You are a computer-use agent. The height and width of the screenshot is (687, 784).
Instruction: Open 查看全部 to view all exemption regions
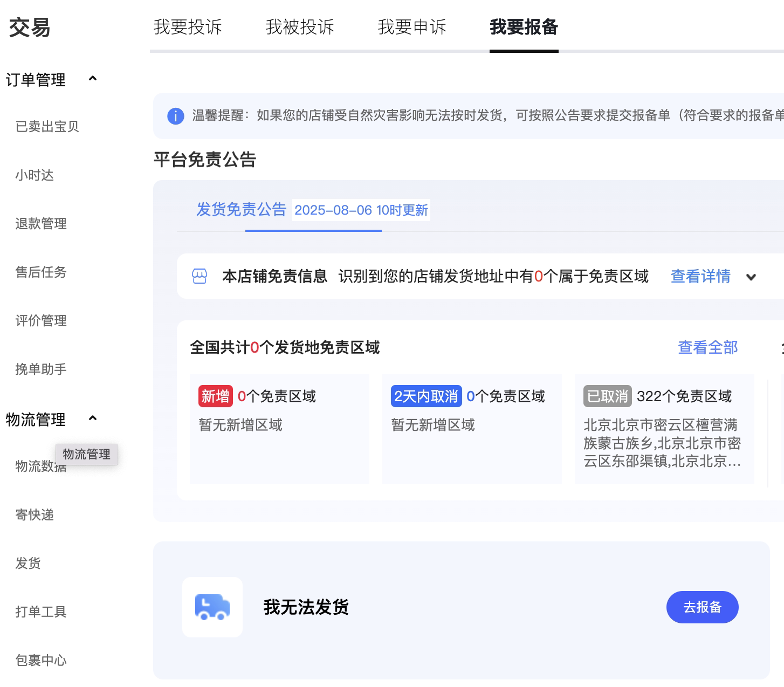pyautogui.click(x=707, y=348)
